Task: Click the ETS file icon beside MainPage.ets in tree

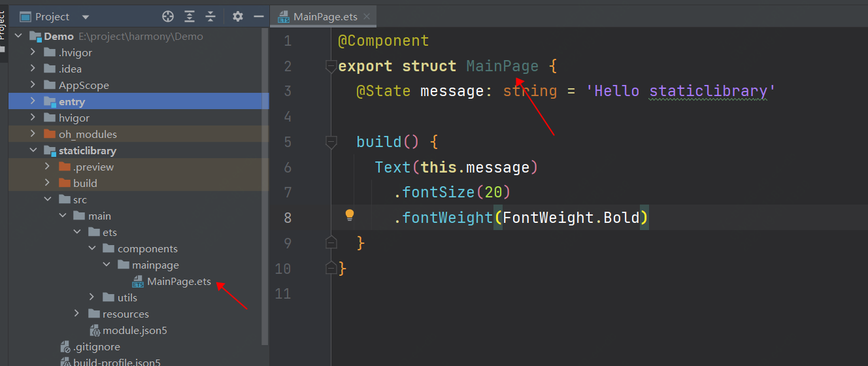Action: [x=138, y=282]
